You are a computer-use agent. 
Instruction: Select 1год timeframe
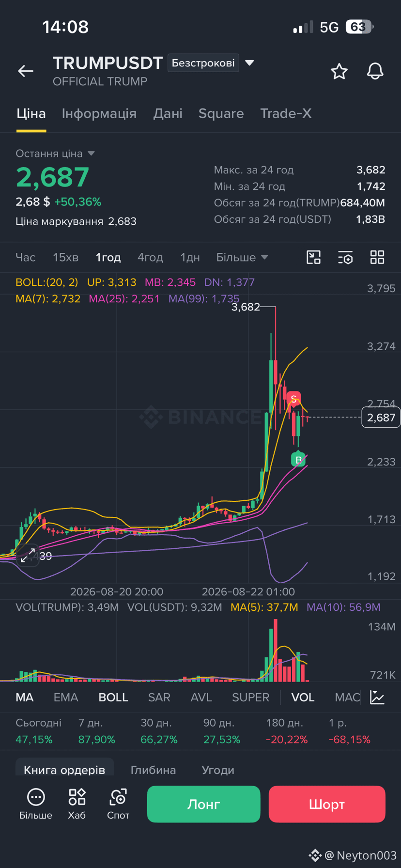(x=108, y=257)
